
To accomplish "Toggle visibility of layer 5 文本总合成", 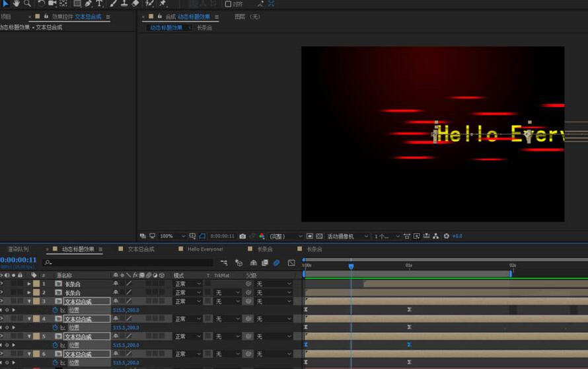I will (2, 336).
